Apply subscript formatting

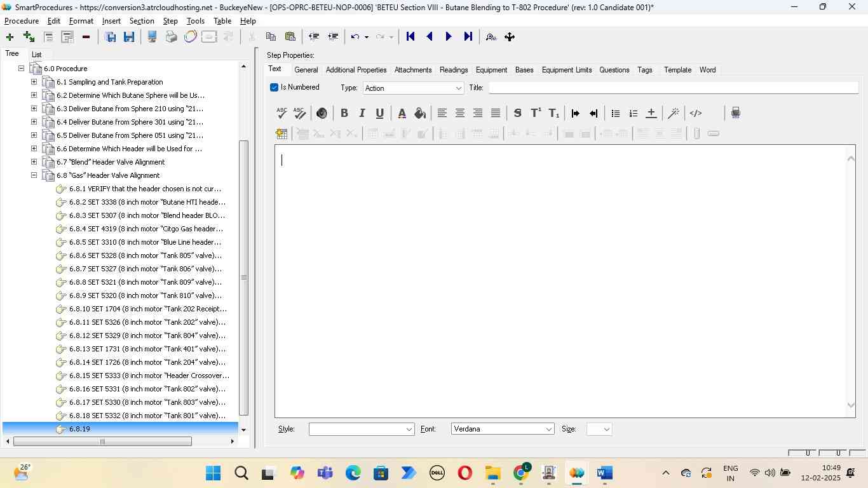554,113
